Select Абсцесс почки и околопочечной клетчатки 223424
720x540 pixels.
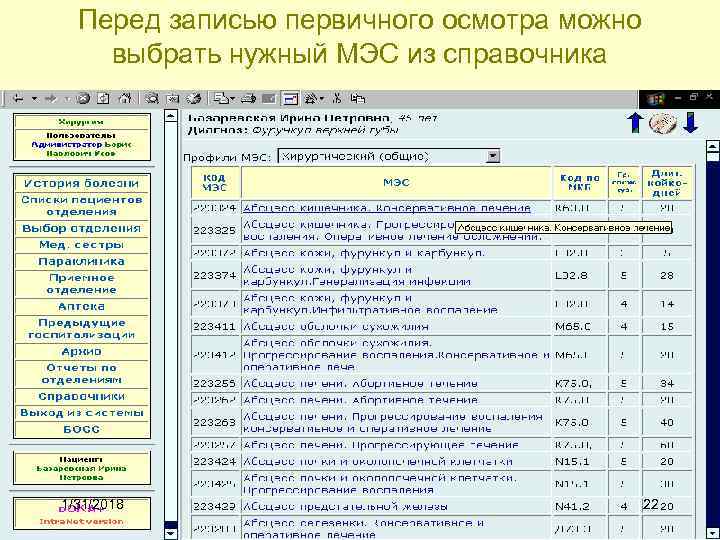[x=377, y=461]
